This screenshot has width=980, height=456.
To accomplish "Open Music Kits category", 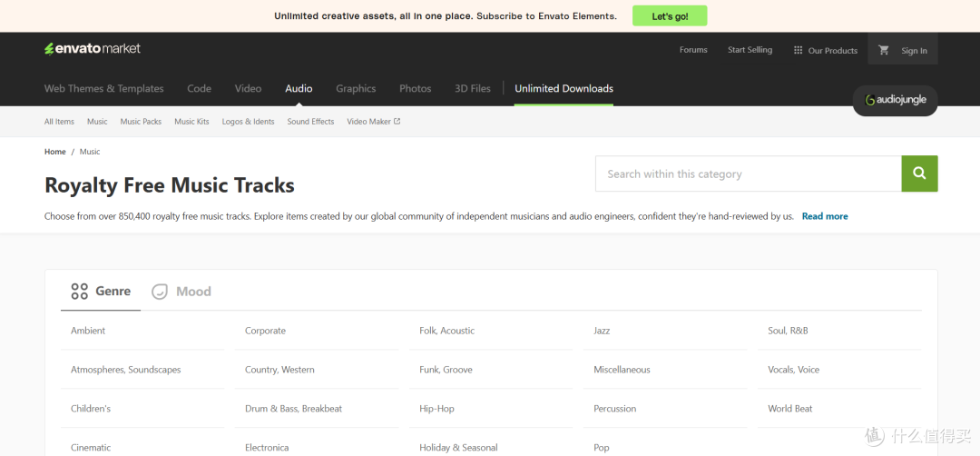I will [x=191, y=122].
